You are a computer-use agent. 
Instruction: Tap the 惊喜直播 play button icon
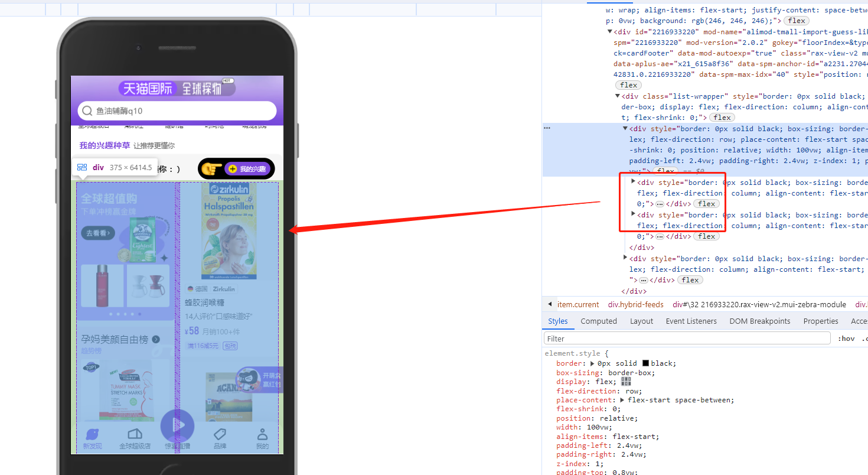[177, 425]
